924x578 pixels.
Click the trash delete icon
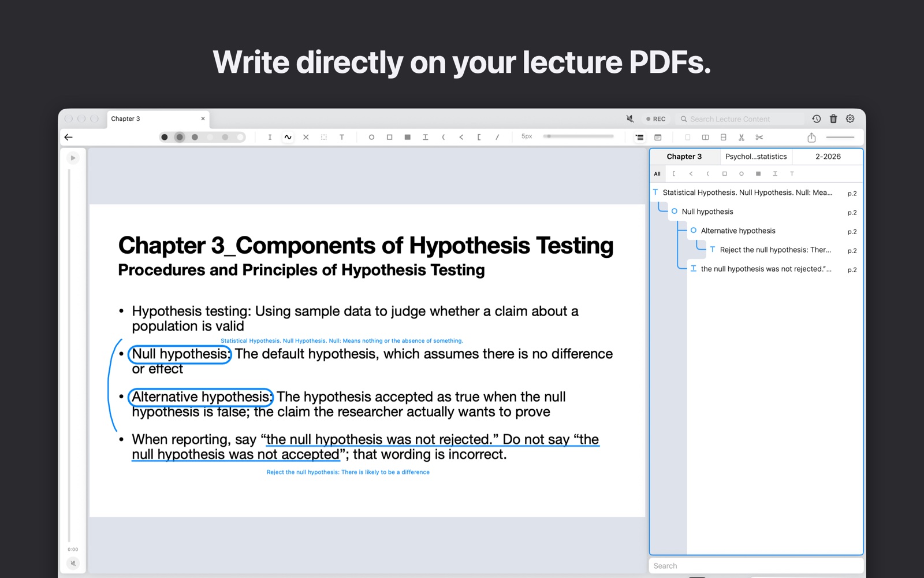point(833,118)
